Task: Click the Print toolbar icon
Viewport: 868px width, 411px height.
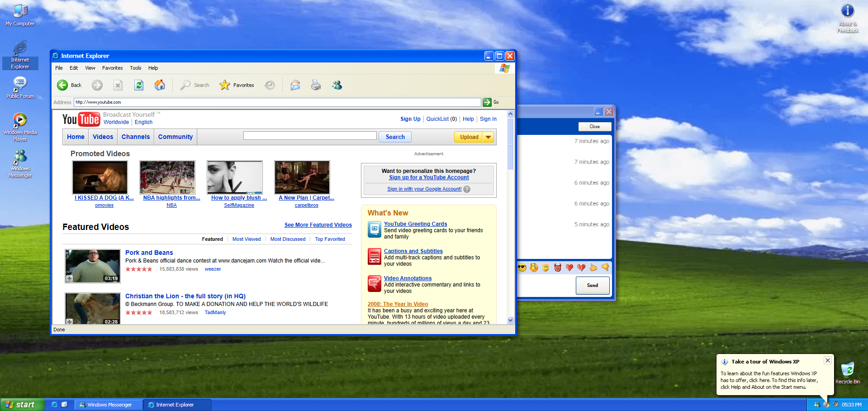Action: click(316, 85)
